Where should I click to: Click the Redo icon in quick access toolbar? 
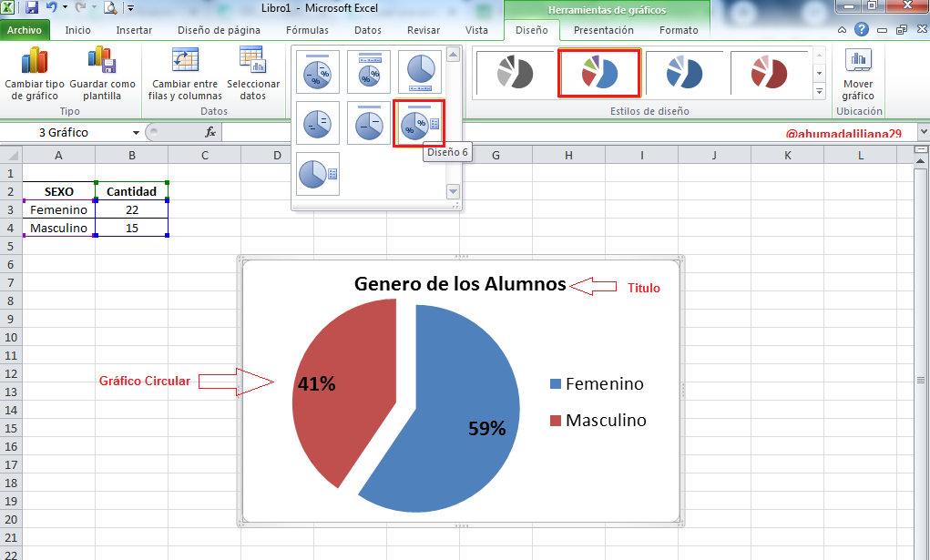[x=81, y=7]
